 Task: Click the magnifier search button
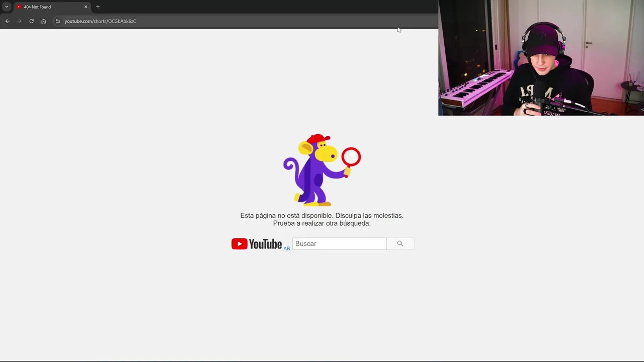400,244
